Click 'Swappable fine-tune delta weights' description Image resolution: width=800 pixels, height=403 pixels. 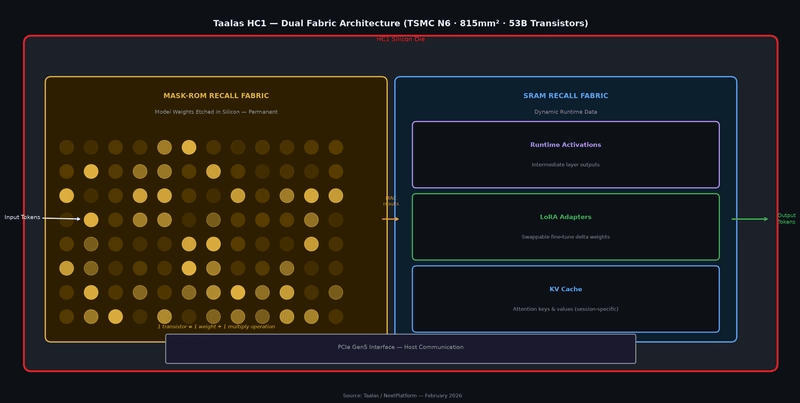point(565,237)
